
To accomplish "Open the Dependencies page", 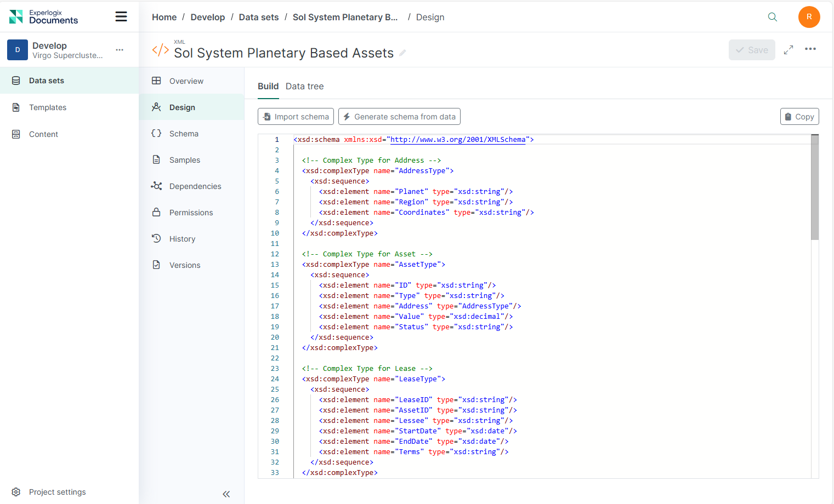I will [191, 186].
